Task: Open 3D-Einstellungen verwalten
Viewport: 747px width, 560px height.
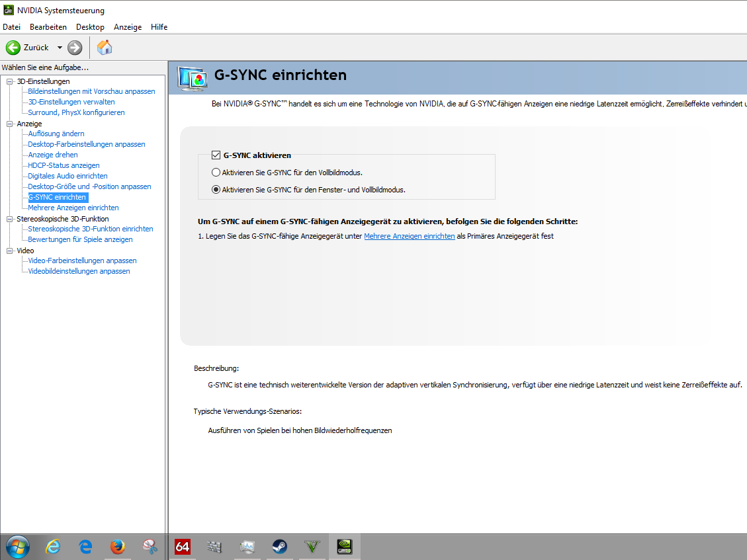Action: click(71, 102)
